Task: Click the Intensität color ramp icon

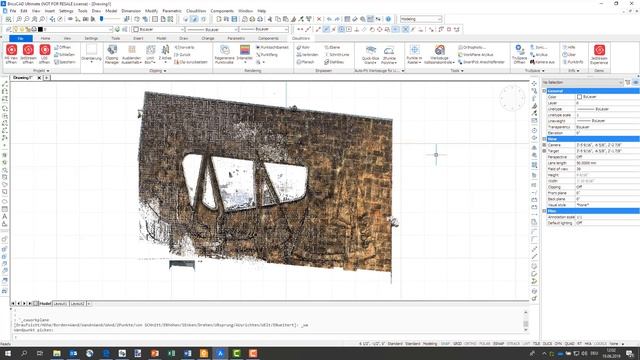Action: point(244,50)
